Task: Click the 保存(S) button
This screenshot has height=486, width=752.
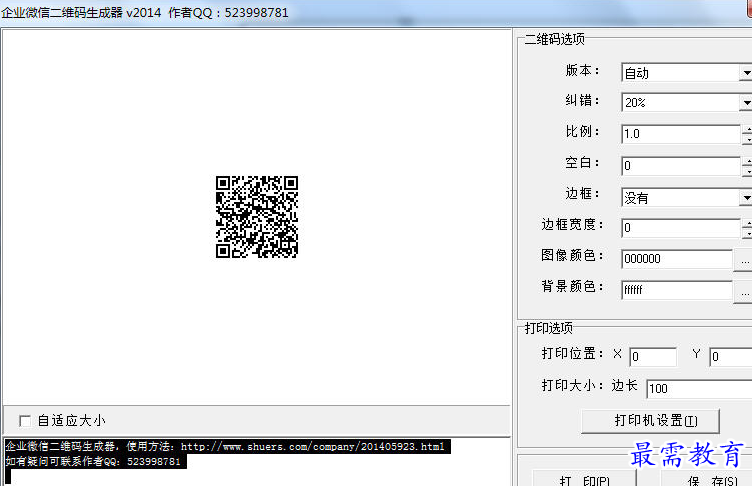Action: (707, 479)
